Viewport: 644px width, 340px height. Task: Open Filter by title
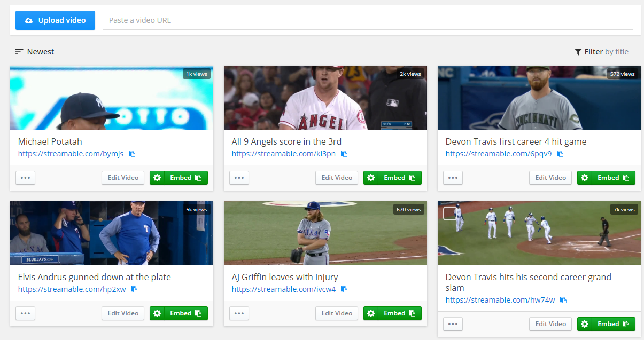601,52
